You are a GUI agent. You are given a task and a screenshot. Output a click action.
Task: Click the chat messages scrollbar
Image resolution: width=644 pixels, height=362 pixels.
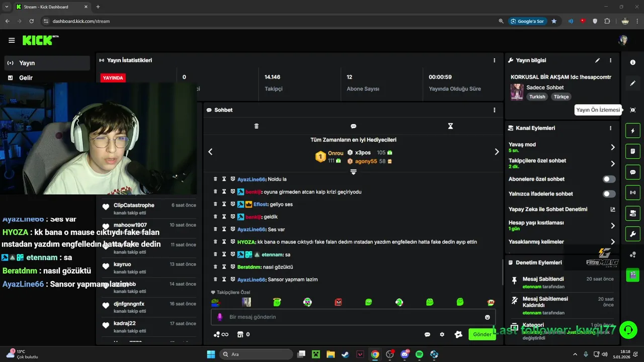coord(503,271)
